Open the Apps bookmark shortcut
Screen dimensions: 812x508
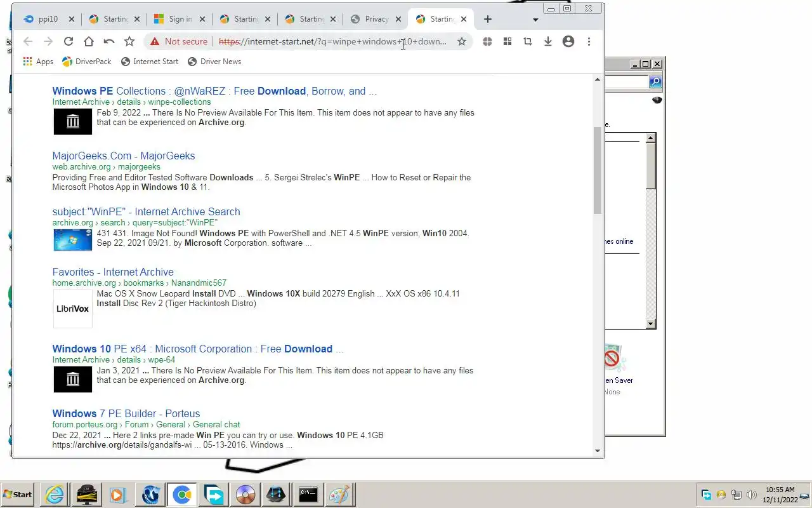38,62
